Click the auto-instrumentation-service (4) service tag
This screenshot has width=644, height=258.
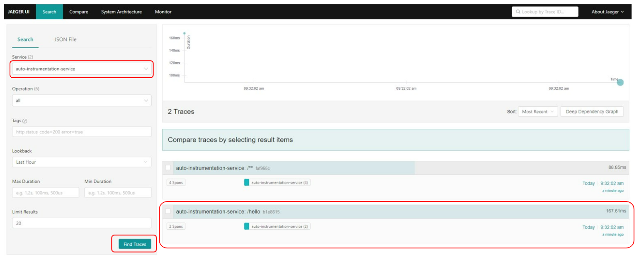click(277, 182)
